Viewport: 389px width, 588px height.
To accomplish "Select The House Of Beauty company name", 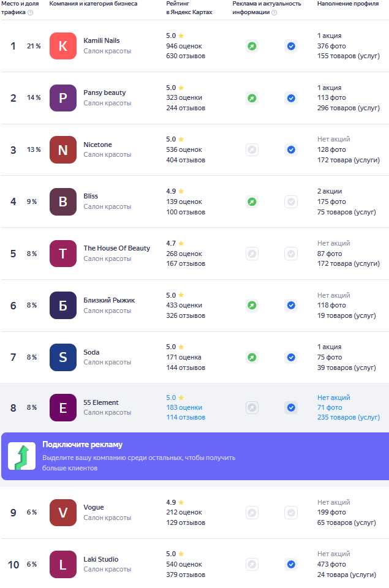I will pyautogui.click(x=116, y=248).
